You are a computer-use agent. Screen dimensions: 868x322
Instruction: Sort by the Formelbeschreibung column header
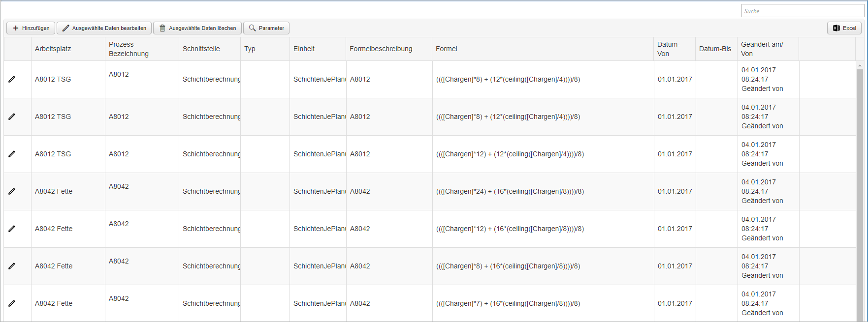point(389,49)
